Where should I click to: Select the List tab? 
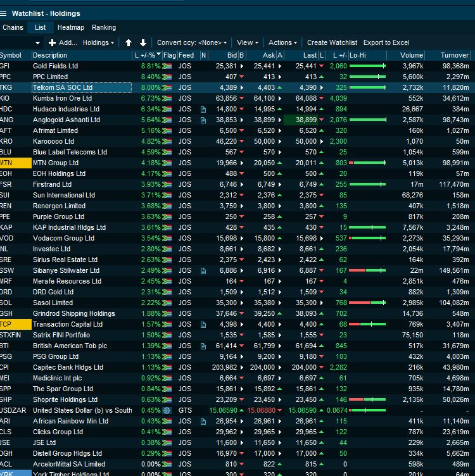40,28
